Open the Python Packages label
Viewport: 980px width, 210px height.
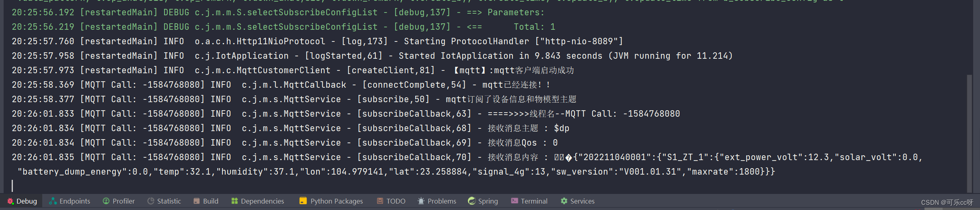(337, 201)
